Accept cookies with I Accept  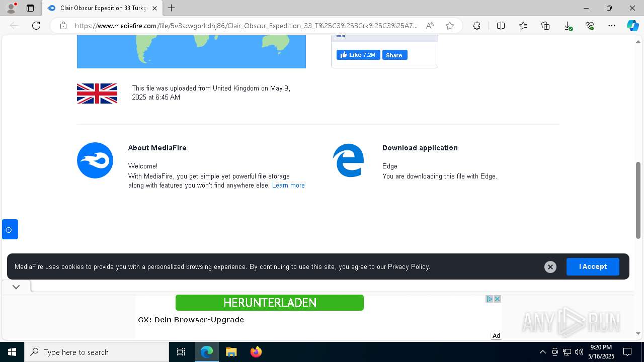click(x=593, y=266)
